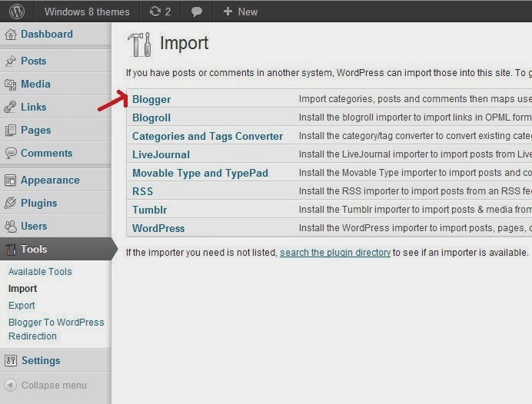Viewport: 532px width, 404px height.
Task: Click the Links chain icon
Action: pyautogui.click(x=10, y=107)
